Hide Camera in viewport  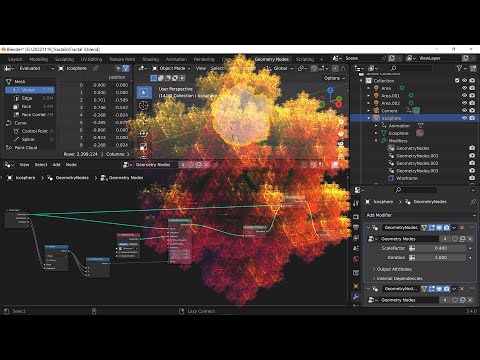click(x=464, y=110)
